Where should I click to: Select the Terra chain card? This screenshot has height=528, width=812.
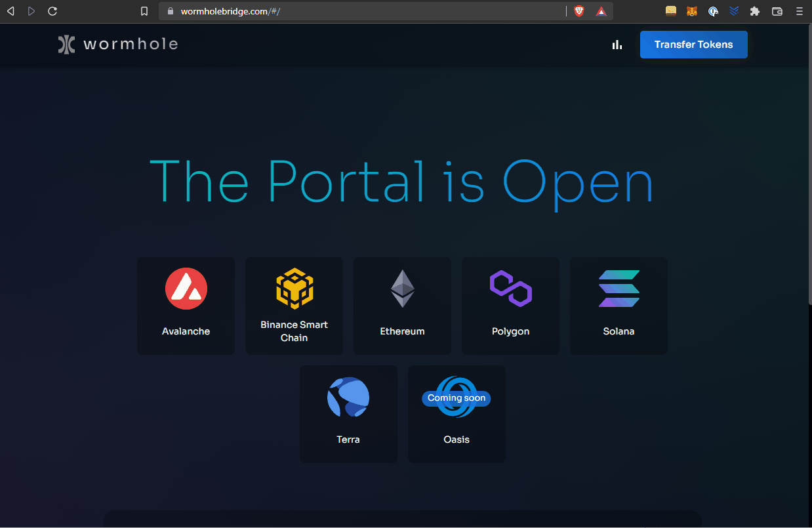tap(348, 414)
